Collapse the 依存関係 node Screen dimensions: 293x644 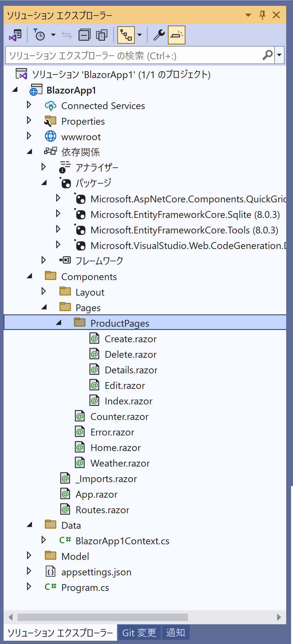pyautogui.click(x=29, y=152)
